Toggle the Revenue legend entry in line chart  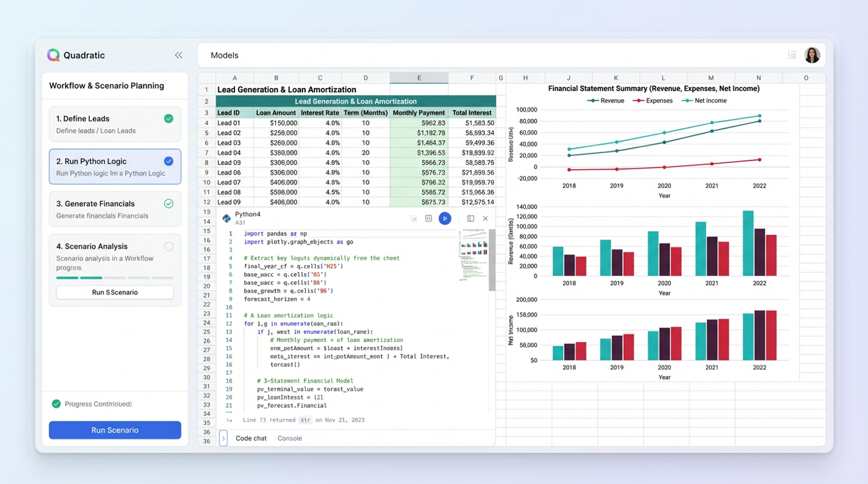606,100
